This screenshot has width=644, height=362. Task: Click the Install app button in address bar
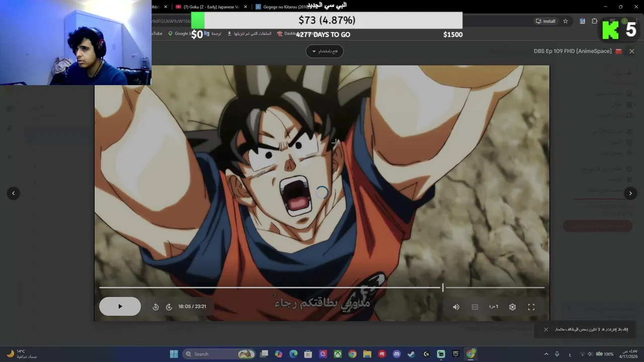pyautogui.click(x=545, y=21)
